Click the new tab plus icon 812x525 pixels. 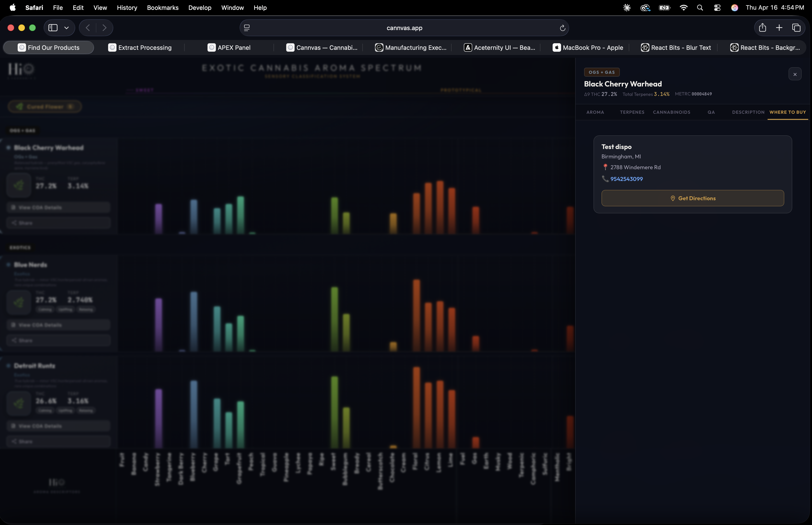pos(779,28)
